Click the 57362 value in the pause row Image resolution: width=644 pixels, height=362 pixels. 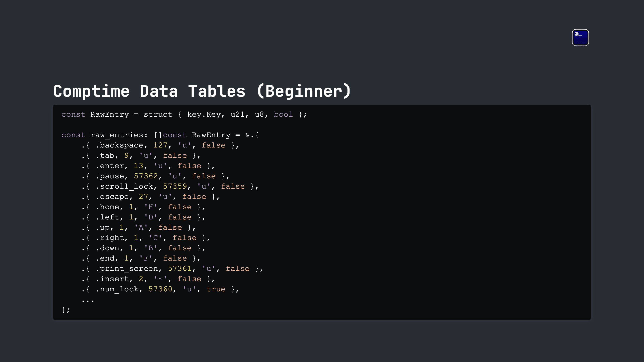click(x=146, y=176)
